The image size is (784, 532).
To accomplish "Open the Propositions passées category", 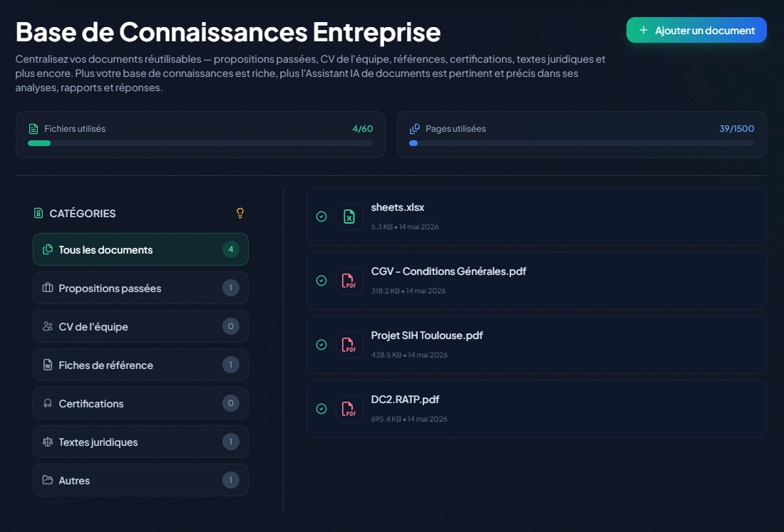I will click(x=140, y=288).
